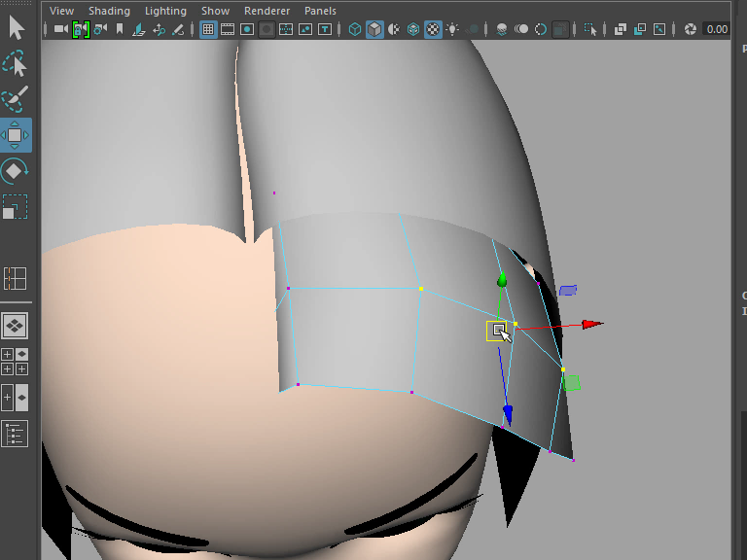This screenshot has height=560, width=747.
Task: Toggle textured display in viewport
Action: (x=433, y=29)
